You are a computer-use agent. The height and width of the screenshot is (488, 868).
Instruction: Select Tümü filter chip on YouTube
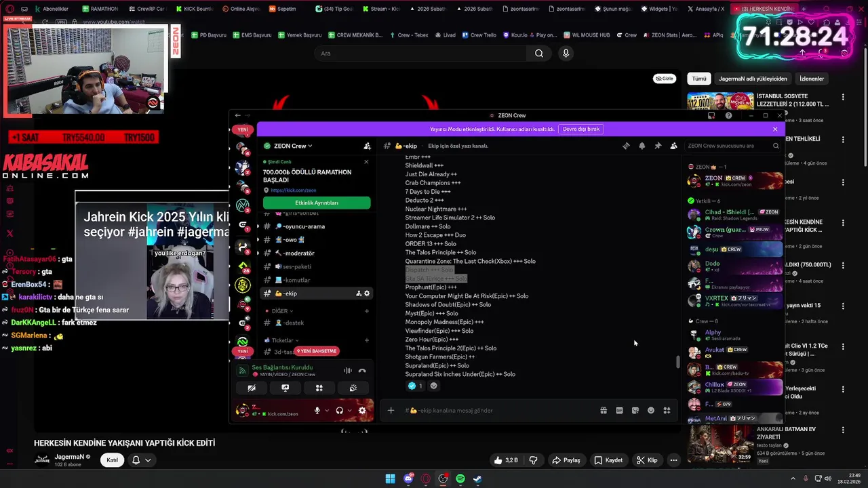pyautogui.click(x=698, y=79)
